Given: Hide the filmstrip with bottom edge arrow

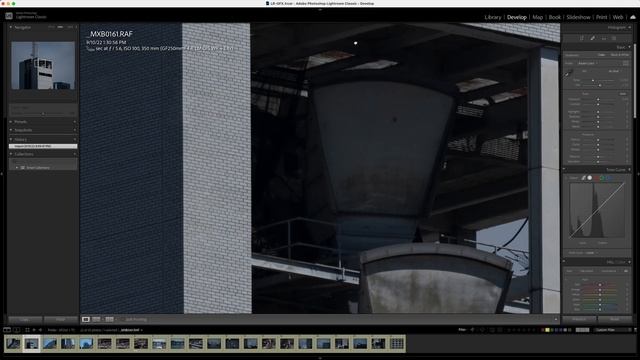Looking at the screenshot, I should (x=320, y=358).
